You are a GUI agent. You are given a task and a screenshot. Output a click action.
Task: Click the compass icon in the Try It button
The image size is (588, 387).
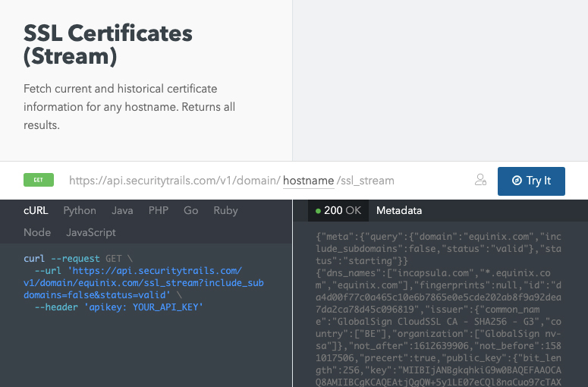[517, 181]
